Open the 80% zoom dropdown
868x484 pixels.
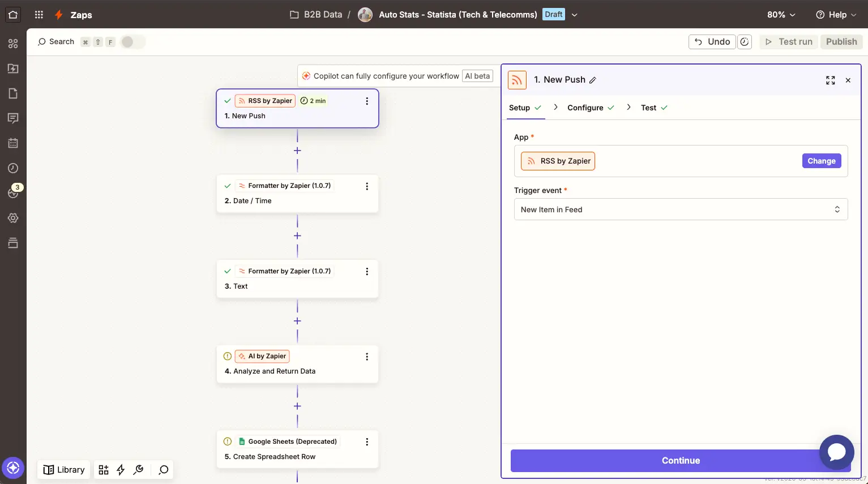click(781, 15)
